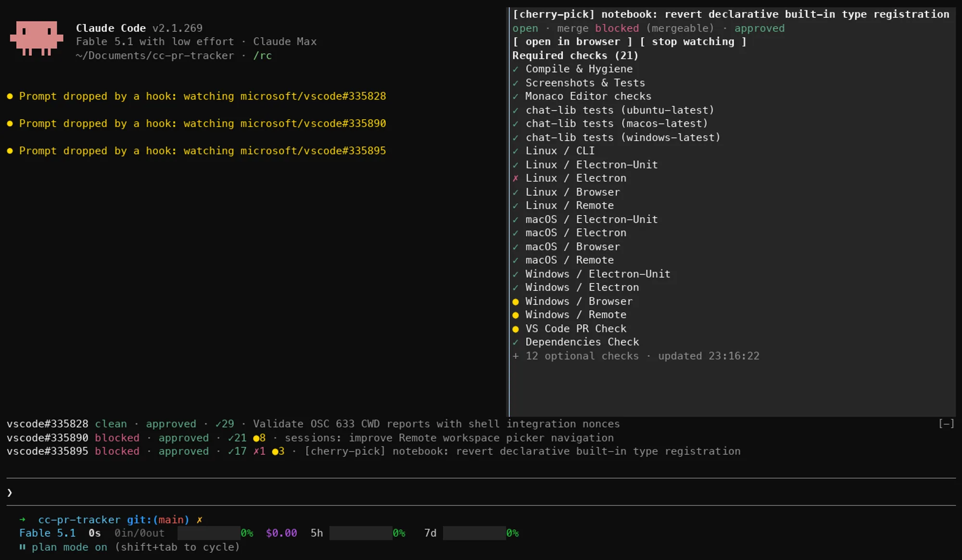Click the green arrow before cc-pr-tracker in status line
The image size is (962, 560).
pyautogui.click(x=22, y=520)
